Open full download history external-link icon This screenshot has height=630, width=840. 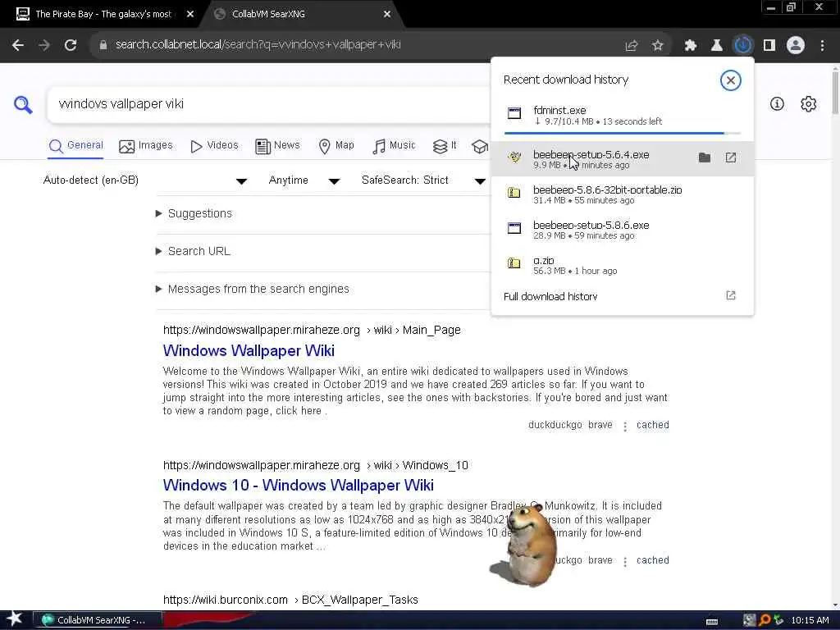coord(731,295)
